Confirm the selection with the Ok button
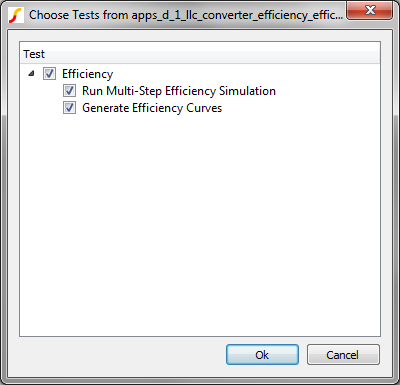 click(262, 355)
